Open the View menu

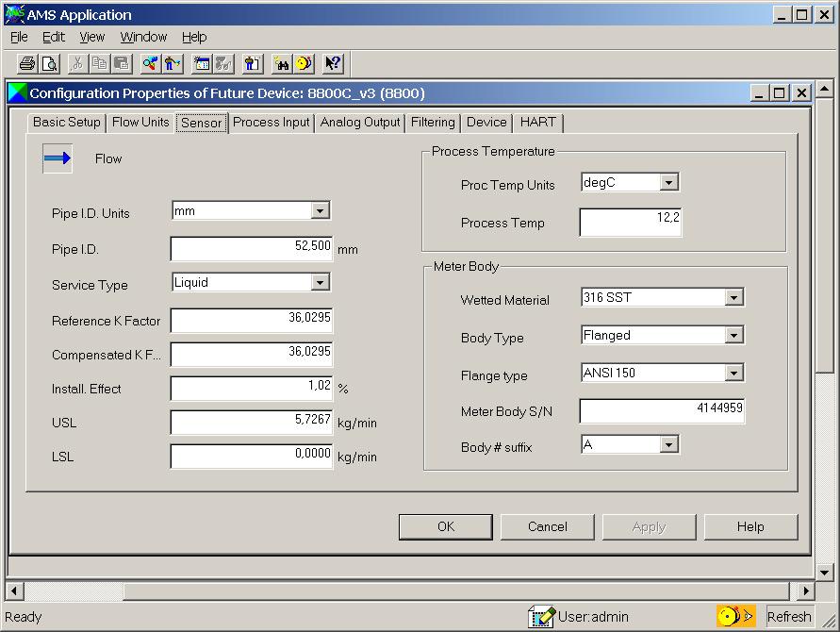point(92,37)
